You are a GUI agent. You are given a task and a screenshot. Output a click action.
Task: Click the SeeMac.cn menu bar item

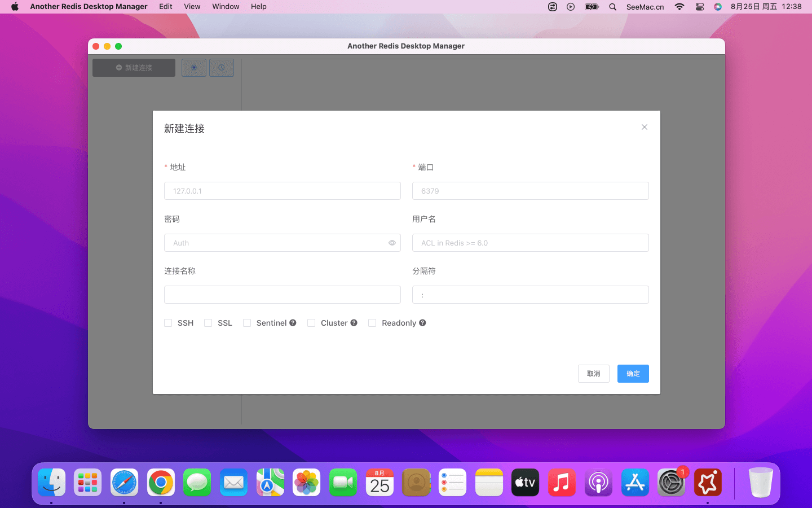[645, 7]
